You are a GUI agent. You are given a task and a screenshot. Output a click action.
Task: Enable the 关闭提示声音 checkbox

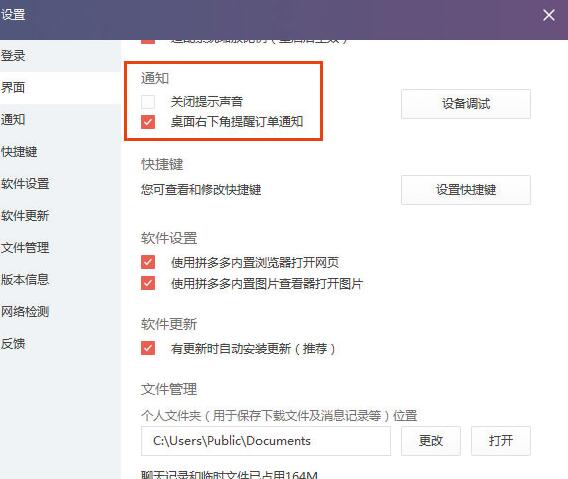[x=148, y=102]
